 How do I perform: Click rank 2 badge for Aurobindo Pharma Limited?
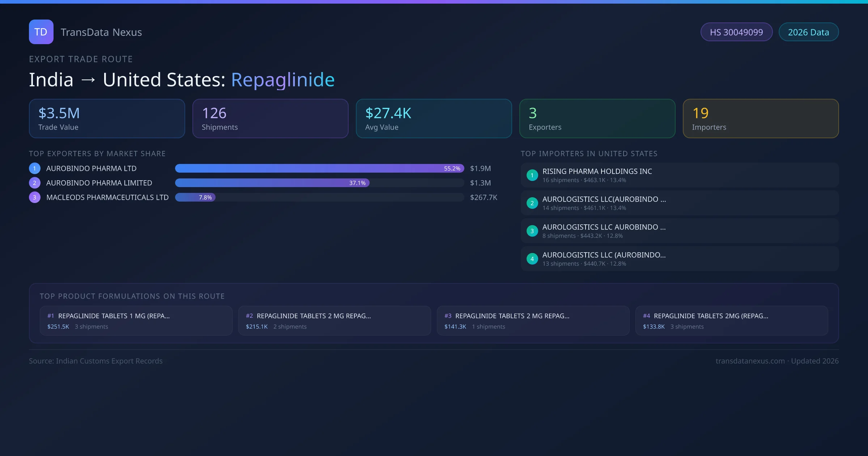(x=35, y=183)
